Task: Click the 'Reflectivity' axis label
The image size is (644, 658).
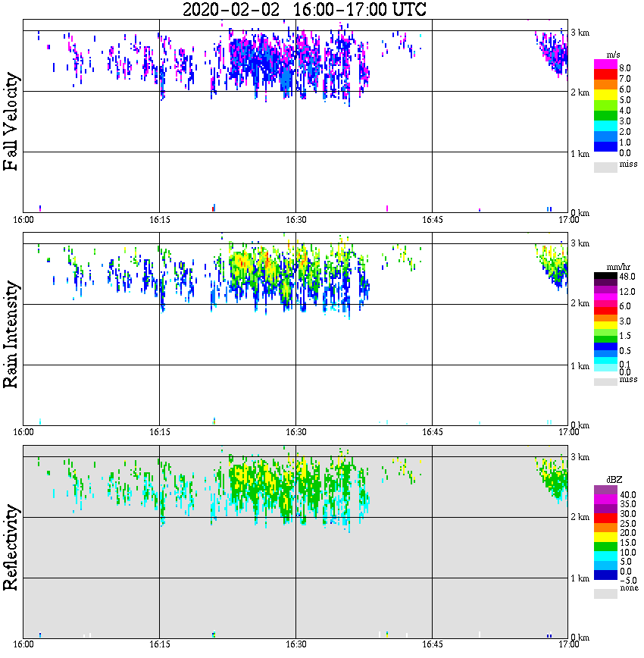Action: click(11, 547)
